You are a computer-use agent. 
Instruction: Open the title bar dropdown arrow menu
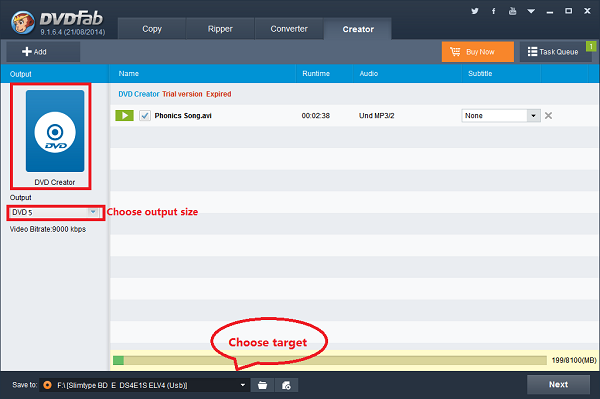(531, 11)
